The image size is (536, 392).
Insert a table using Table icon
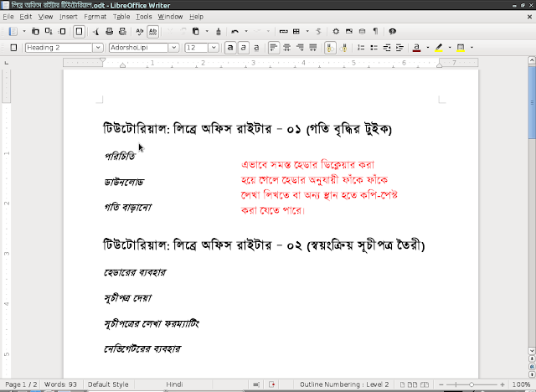[x=296, y=32]
